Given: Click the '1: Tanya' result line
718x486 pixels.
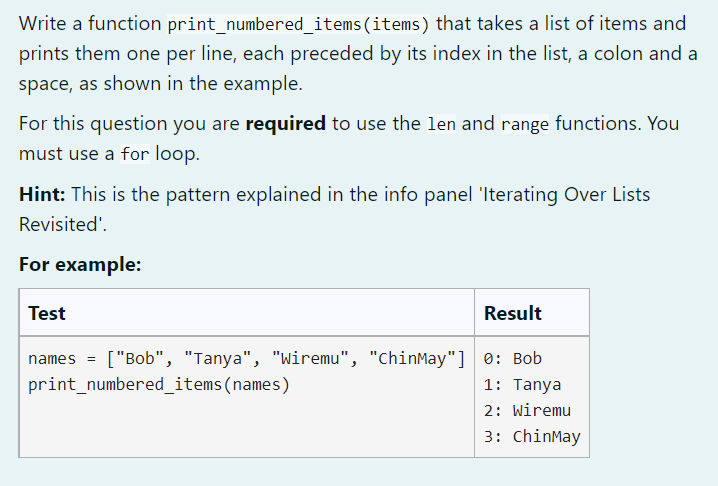Looking at the screenshot, I should tap(522, 384).
